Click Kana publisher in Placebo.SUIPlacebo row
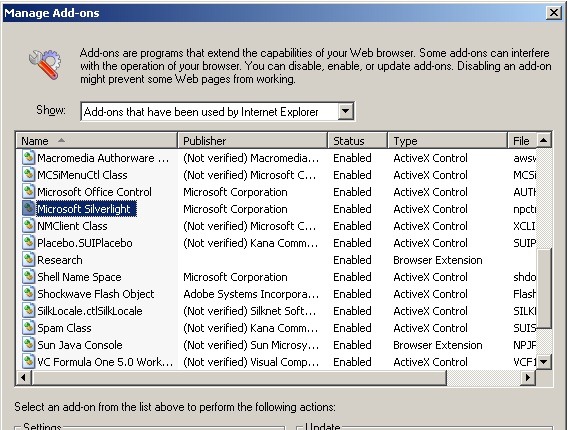 (x=250, y=243)
